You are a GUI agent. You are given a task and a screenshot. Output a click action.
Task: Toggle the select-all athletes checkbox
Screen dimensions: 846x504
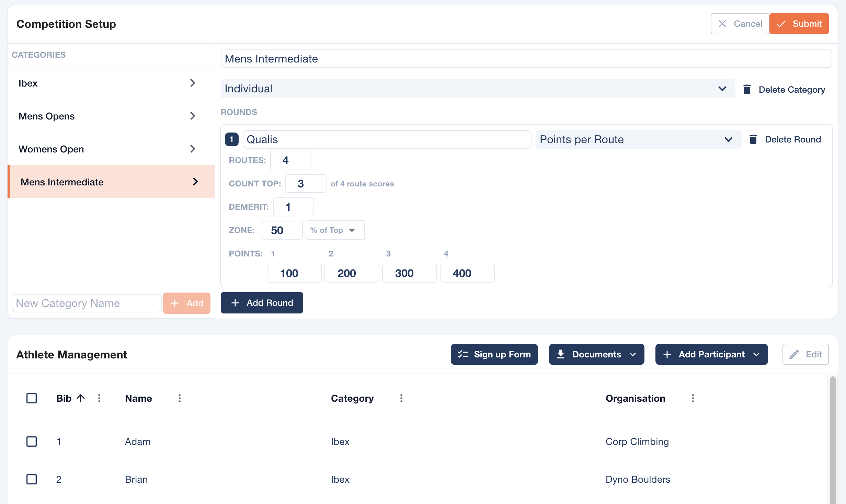32,398
